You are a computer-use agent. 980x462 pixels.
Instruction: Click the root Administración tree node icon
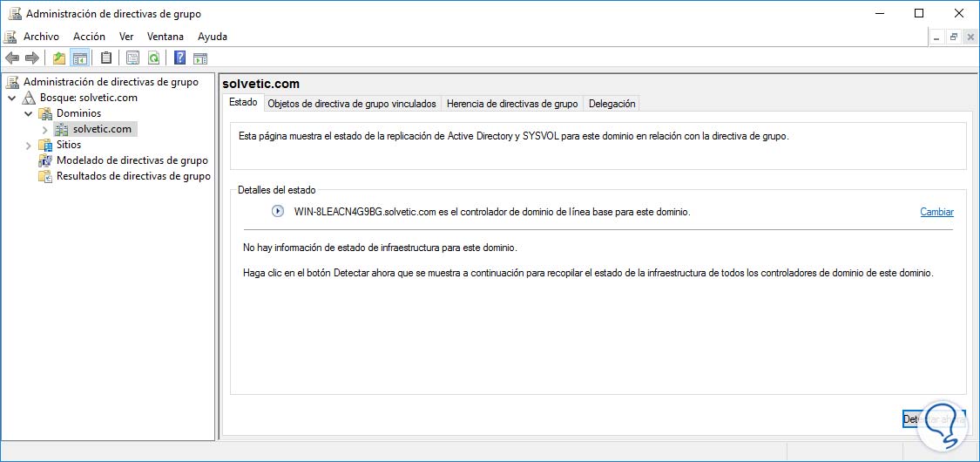[12, 82]
